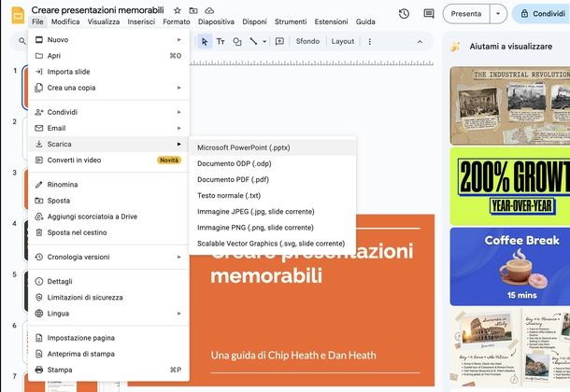Screen dimensions: 570x392
Task: Collapse the toolbar with the up chevron
Action: point(420,42)
